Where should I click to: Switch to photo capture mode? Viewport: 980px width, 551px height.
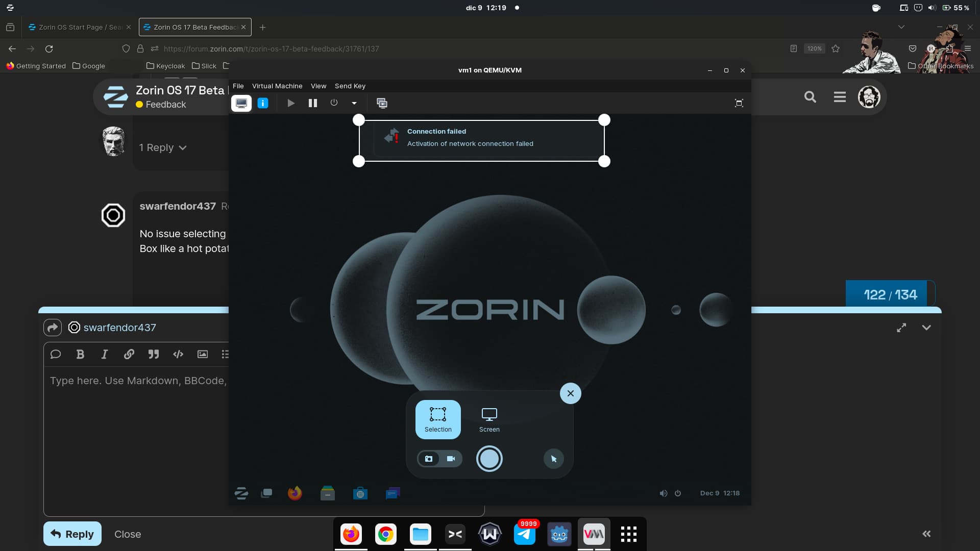pyautogui.click(x=429, y=459)
